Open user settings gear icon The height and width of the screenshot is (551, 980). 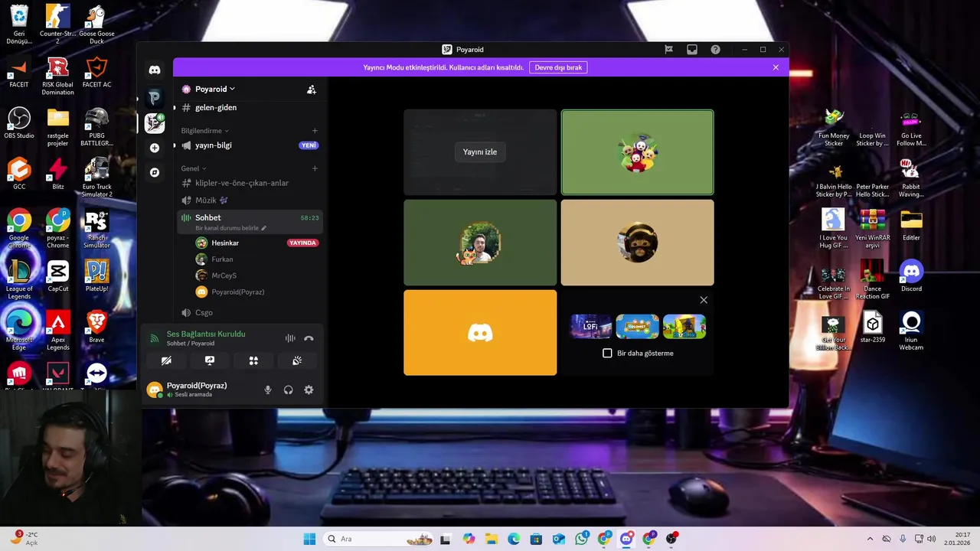(309, 390)
